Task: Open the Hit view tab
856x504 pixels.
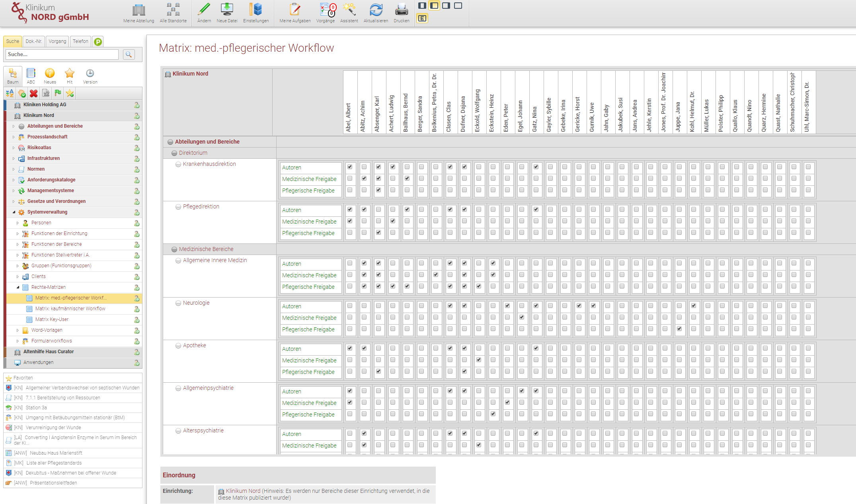Action: point(70,76)
